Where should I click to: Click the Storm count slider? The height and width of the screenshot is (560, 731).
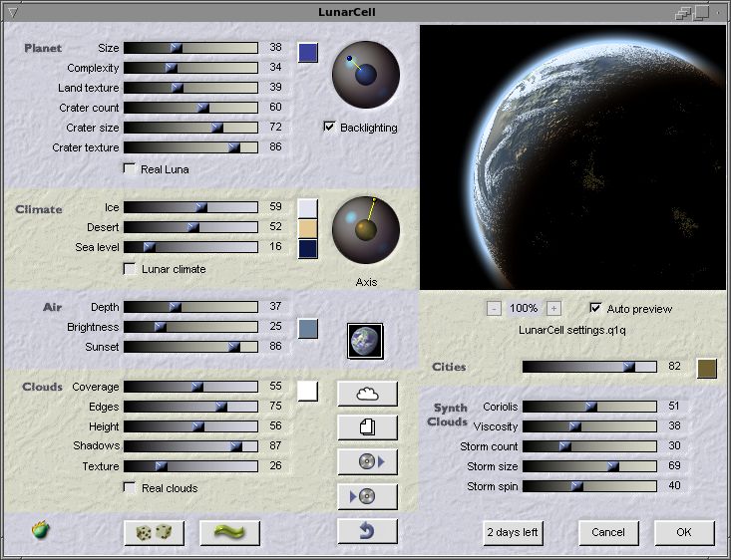[589, 446]
